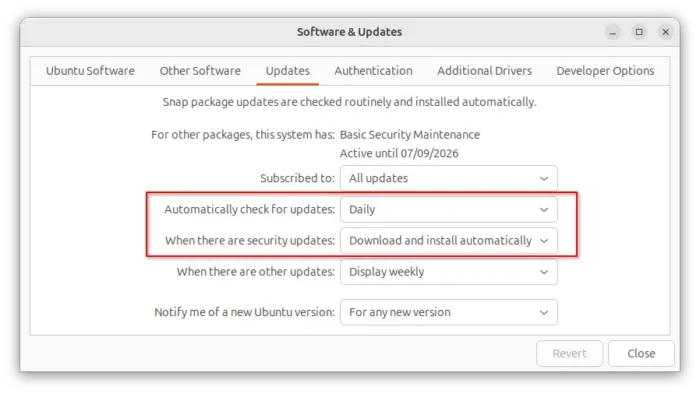
Task: Click 'Notify me of a new Ubuntu version:' label
Action: coord(245,312)
